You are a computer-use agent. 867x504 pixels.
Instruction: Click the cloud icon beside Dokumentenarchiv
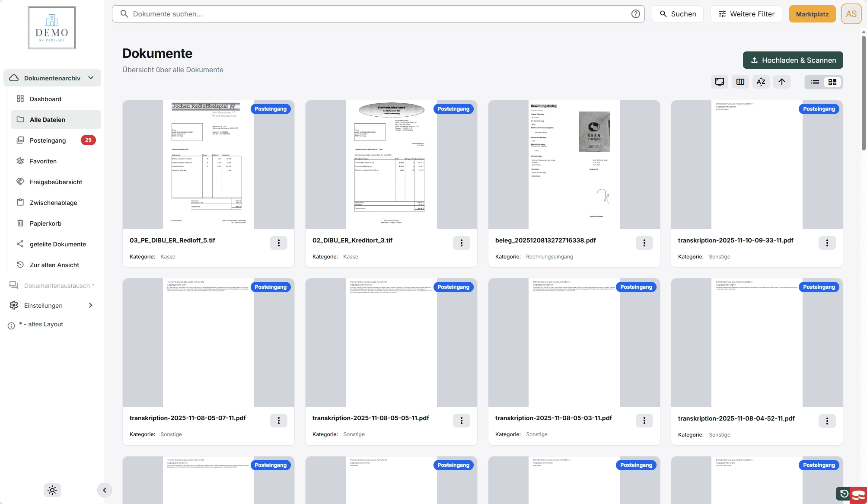click(x=14, y=78)
